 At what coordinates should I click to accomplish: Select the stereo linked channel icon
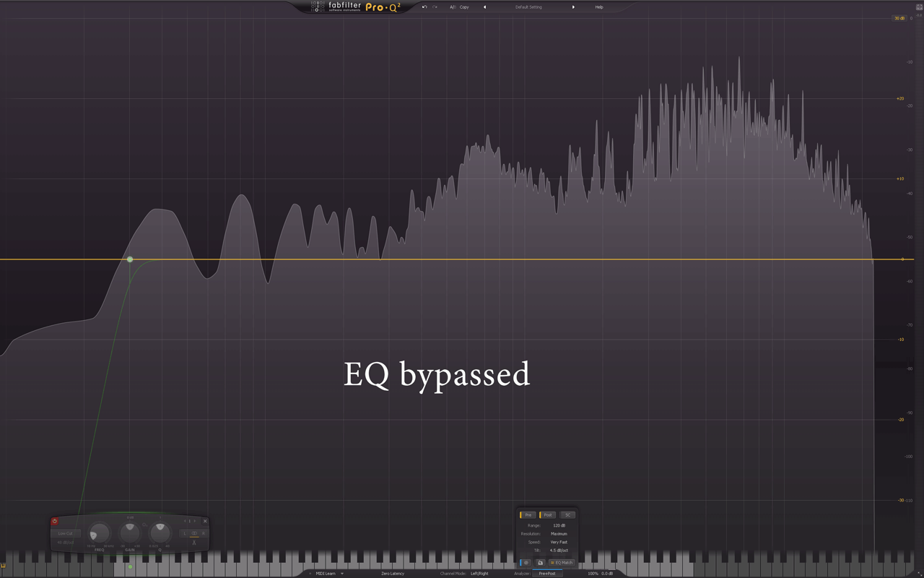(x=194, y=533)
